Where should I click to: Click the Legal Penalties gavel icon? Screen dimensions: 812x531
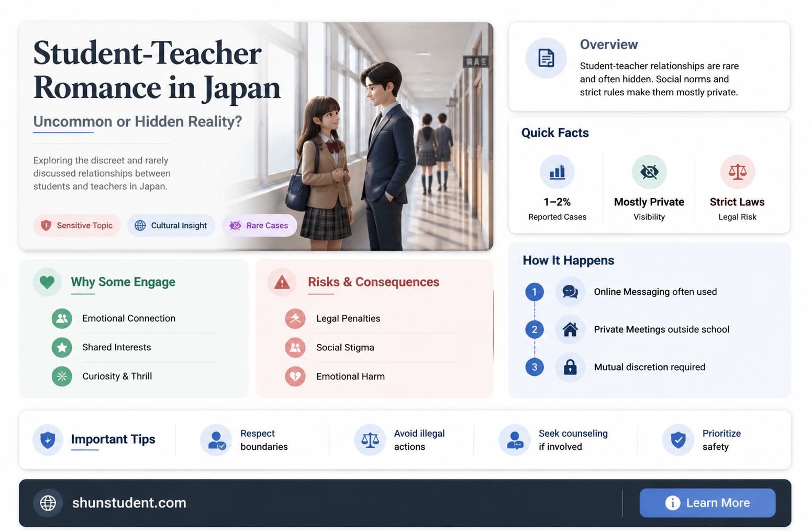pos(295,318)
